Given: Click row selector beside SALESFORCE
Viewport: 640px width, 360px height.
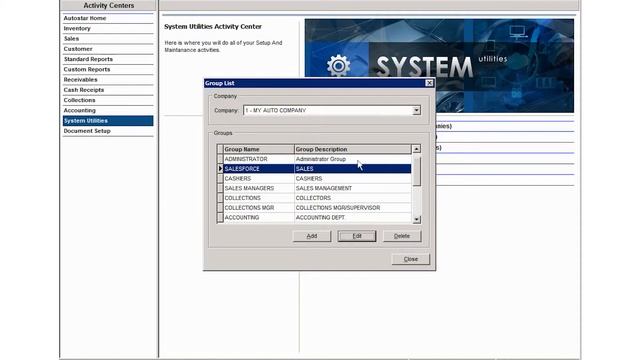Looking at the screenshot, I should (220, 169).
